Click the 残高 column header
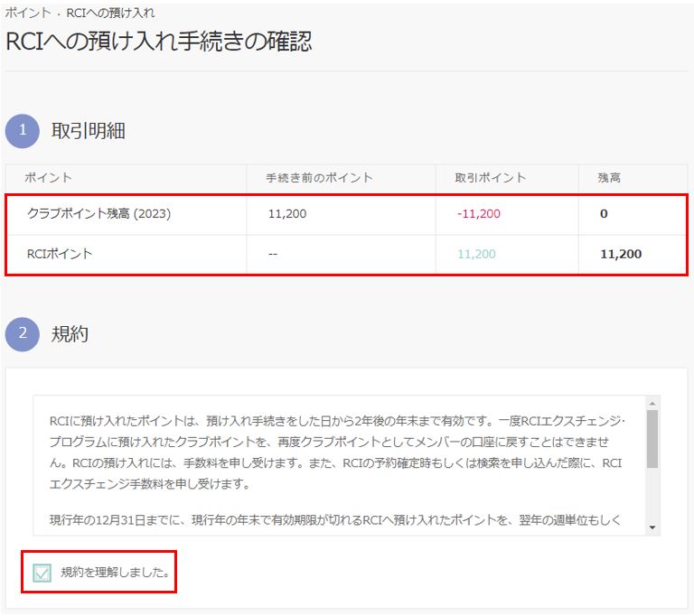This screenshot has height=616, width=694. pos(609,178)
